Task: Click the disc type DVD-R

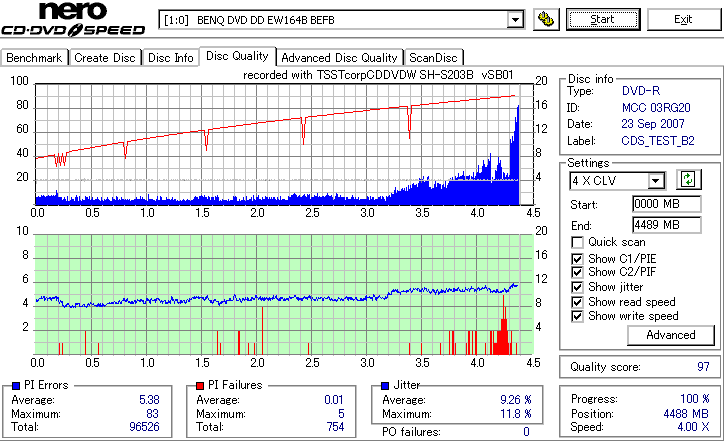Action: click(x=641, y=91)
